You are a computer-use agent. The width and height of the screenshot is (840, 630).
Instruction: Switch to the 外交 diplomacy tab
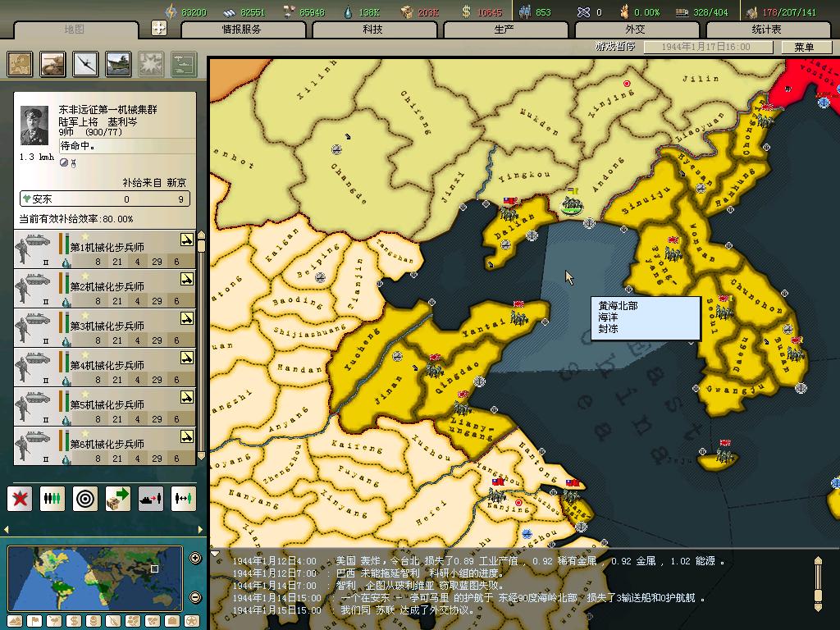pos(635,30)
